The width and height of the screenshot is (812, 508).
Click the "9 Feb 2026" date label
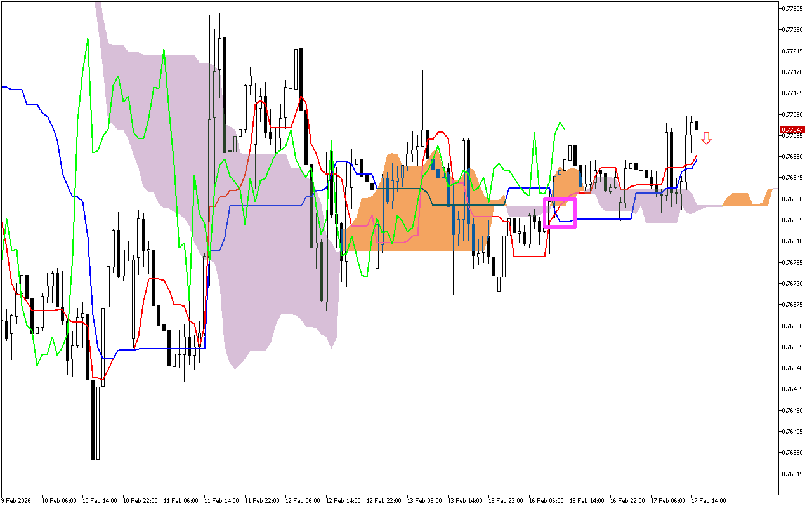pyautogui.click(x=16, y=500)
